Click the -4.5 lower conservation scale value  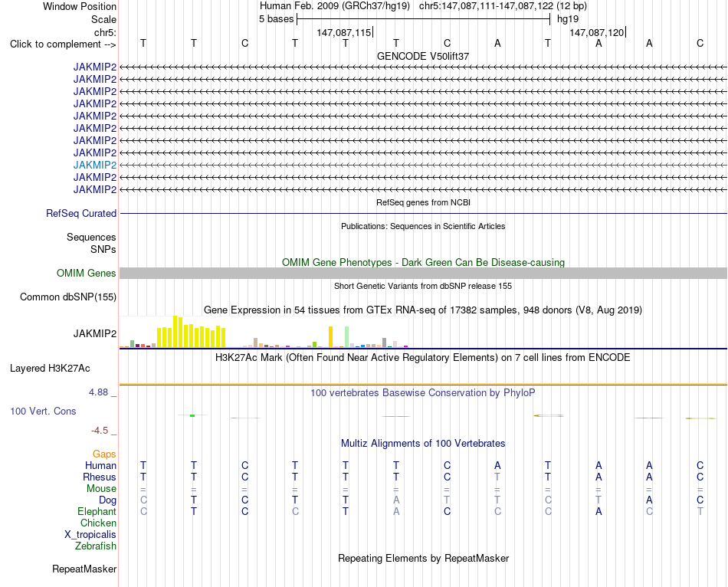point(100,431)
